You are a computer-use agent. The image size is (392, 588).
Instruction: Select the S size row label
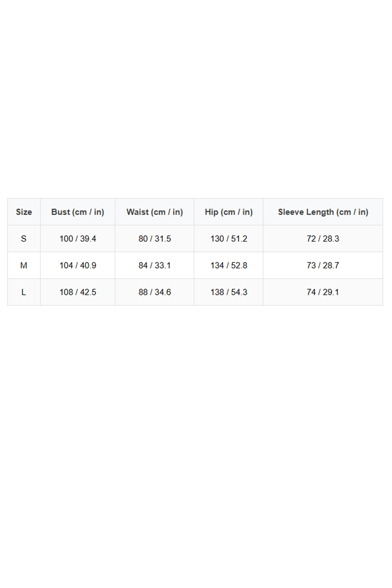pos(24,239)
